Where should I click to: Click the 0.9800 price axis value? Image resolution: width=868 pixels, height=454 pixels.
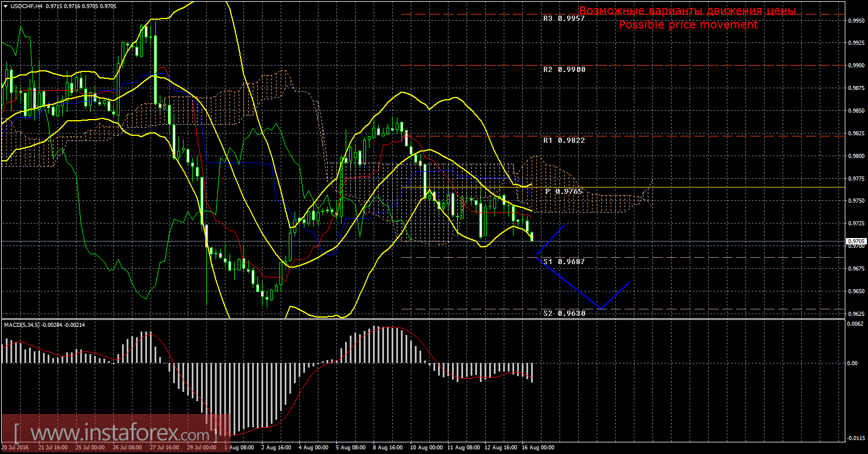coord(855,156)
